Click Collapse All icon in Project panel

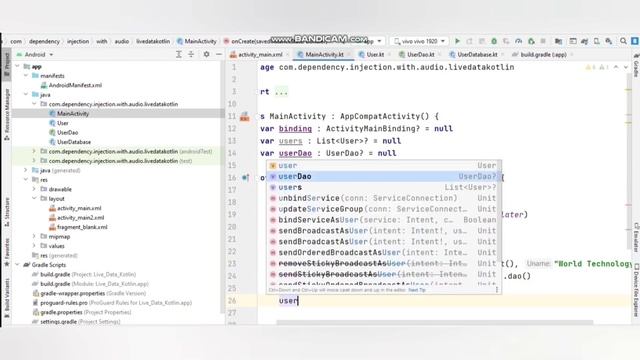[x=191, y=54]
